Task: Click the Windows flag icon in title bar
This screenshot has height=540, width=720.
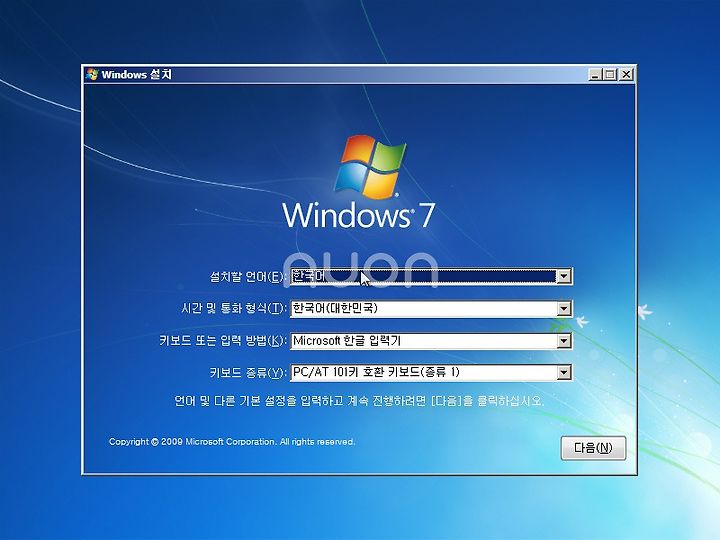Action: pyautogui.click(x=92, y=74)
